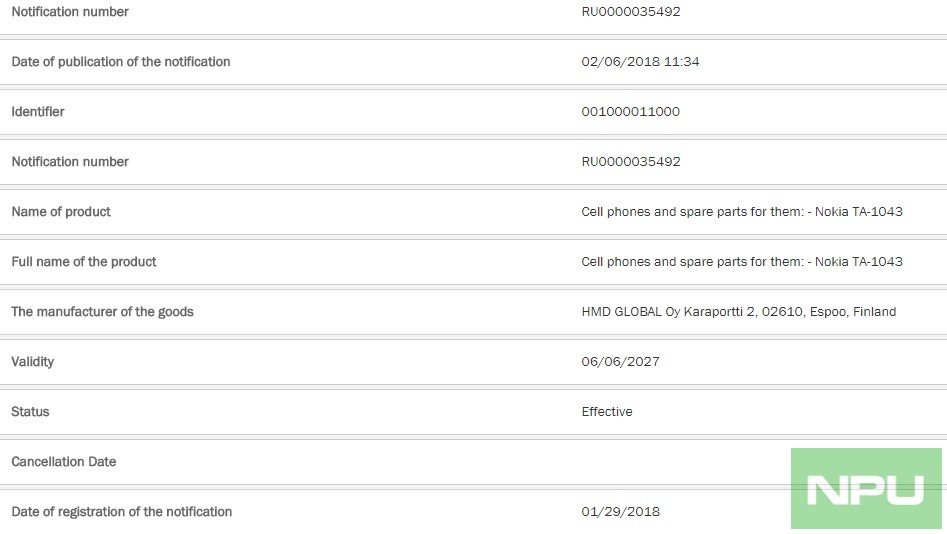
Task: Click the Name of product label
Action: click(x=61, y=211)
